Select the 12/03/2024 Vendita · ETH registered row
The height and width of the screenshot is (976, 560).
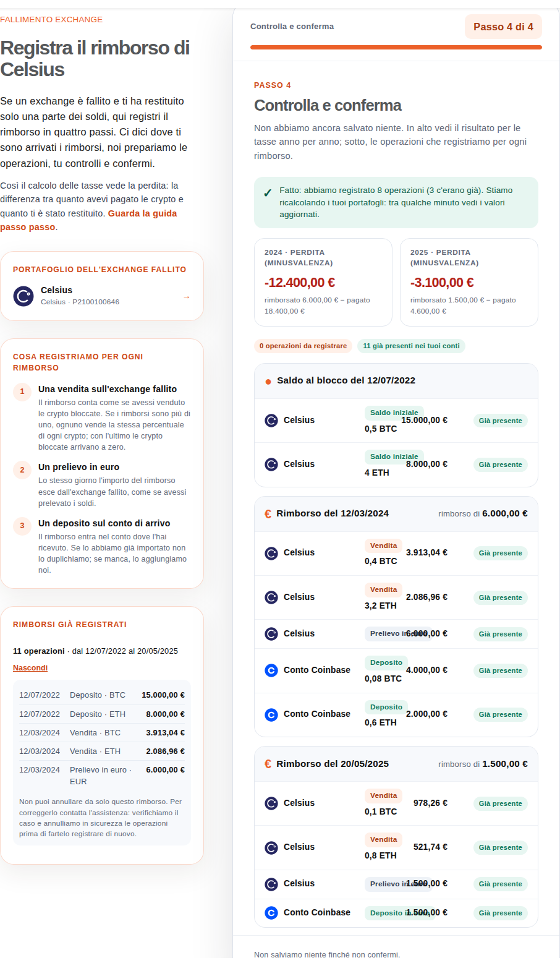coord(102,751)
